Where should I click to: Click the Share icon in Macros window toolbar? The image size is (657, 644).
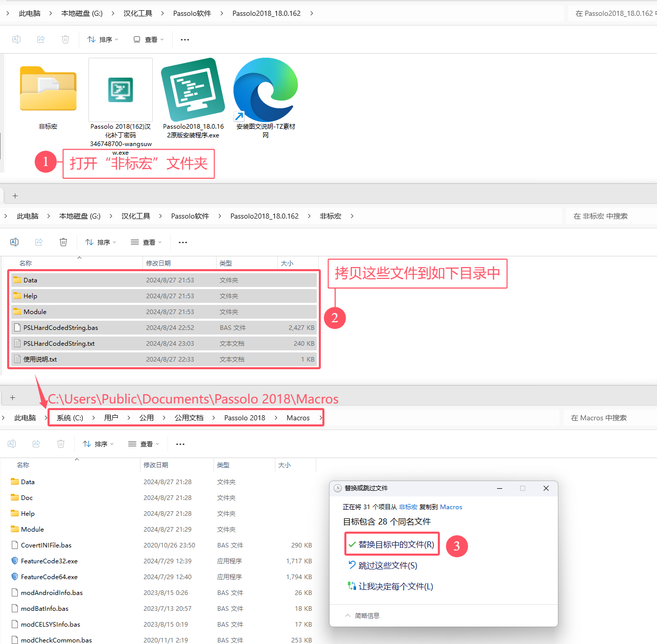36,444
